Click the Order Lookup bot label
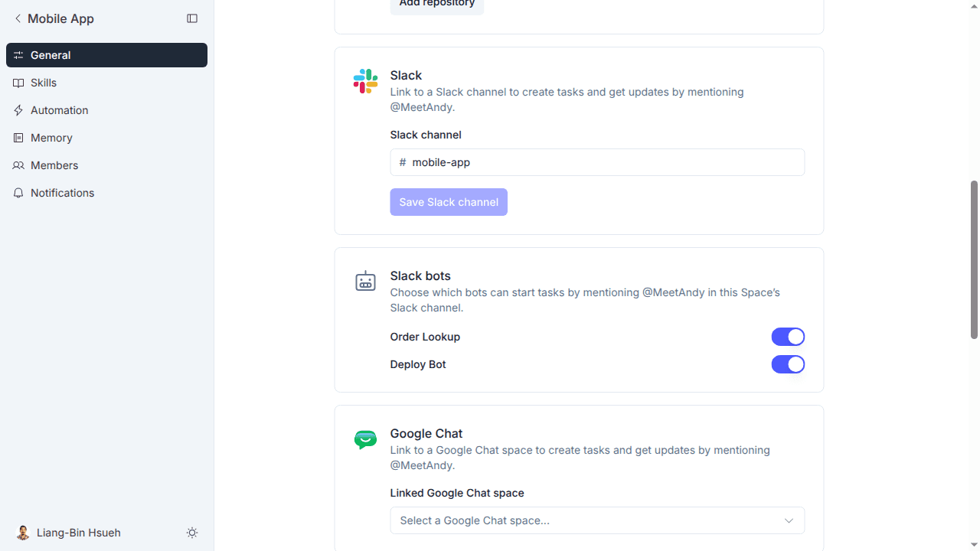The image size is (980, 551). [x=425, y=337]
